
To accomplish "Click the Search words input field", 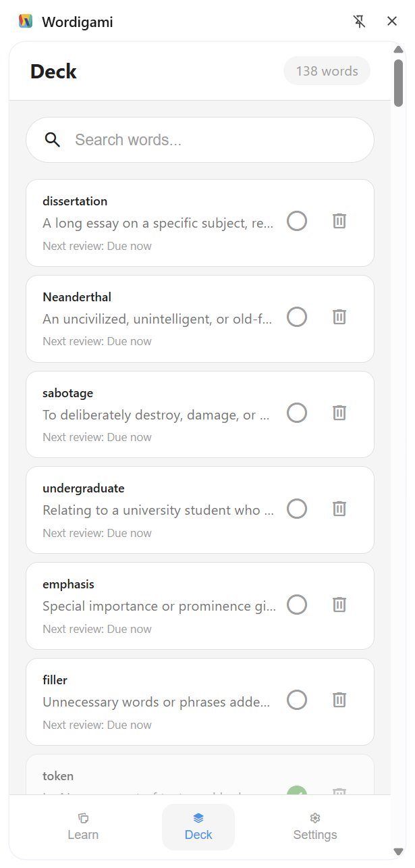I will [x=216, y=140].
